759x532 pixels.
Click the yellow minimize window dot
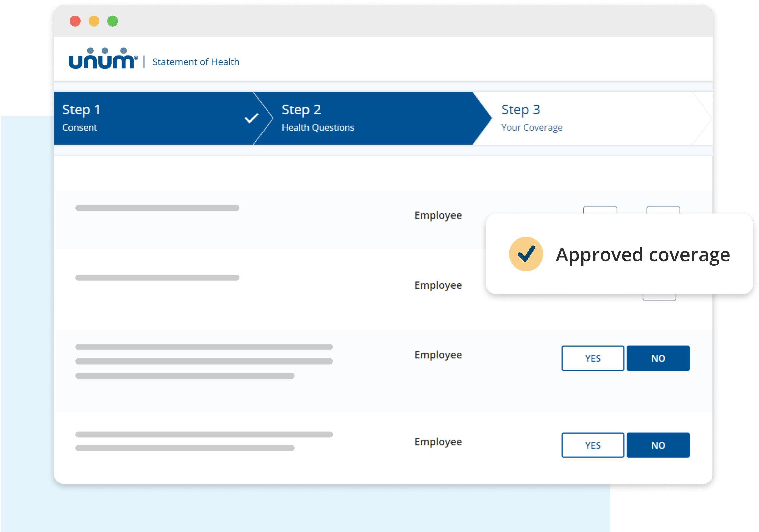tap(94, 21)
